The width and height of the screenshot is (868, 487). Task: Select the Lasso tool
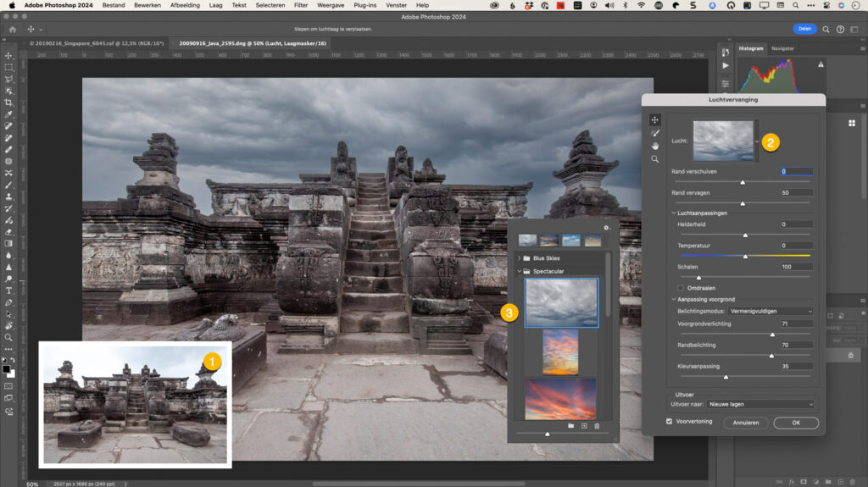click(x=8, y=79)
